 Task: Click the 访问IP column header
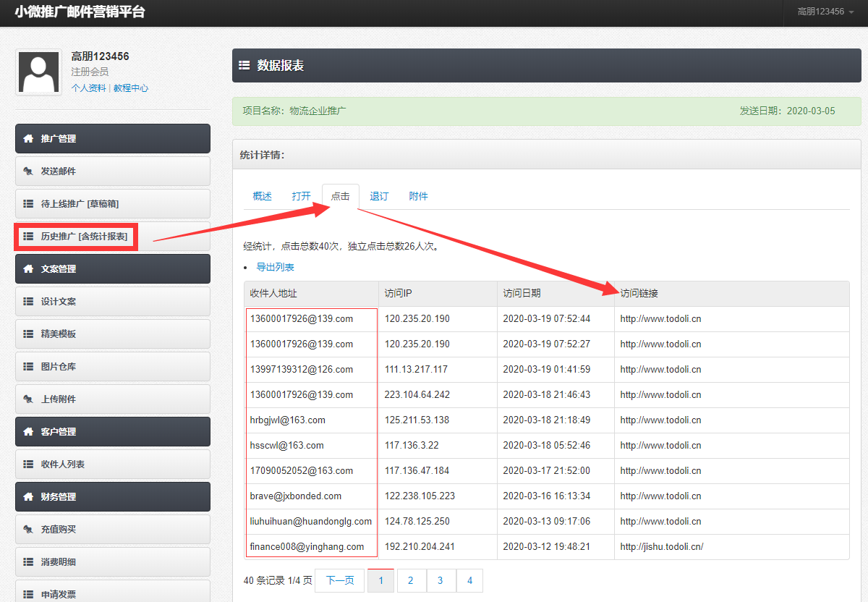click(438, 294)
